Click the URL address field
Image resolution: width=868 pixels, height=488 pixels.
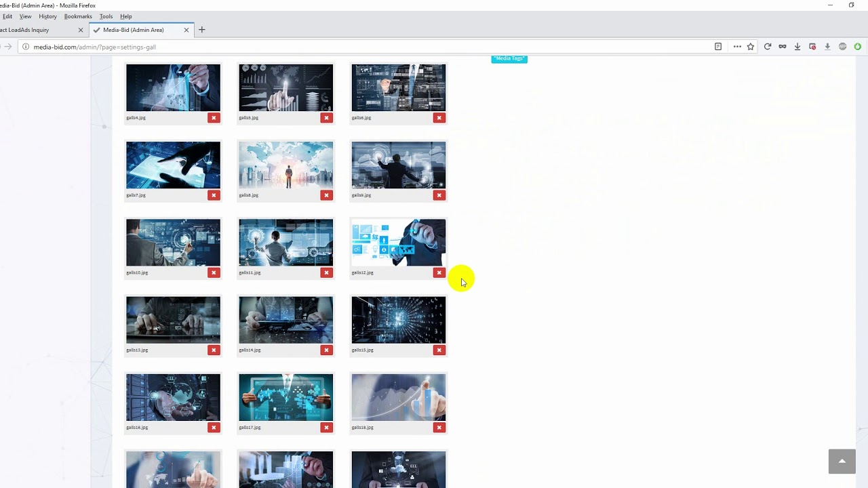tap(366, 47)
